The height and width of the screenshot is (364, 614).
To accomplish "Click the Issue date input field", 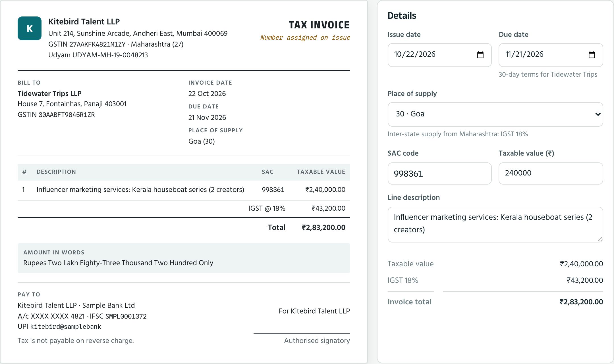I will coord(439,55).
